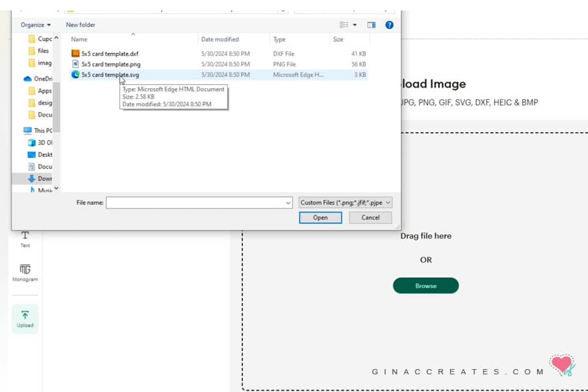Click the PNG File type cell
Image resolution: width=588 pixels, height=392 pixels.
point(284,64)
